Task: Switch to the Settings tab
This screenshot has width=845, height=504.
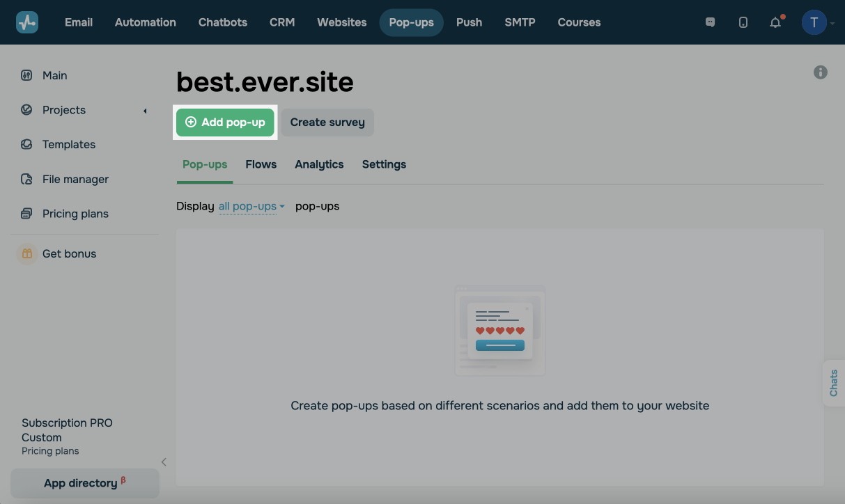Action: [x=384, y=165]
